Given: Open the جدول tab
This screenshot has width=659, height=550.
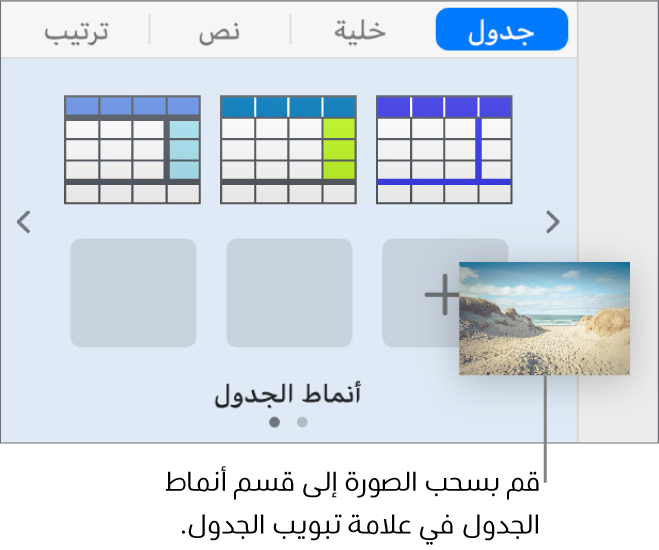Looking at the screenshot, I should pos(501,31).
